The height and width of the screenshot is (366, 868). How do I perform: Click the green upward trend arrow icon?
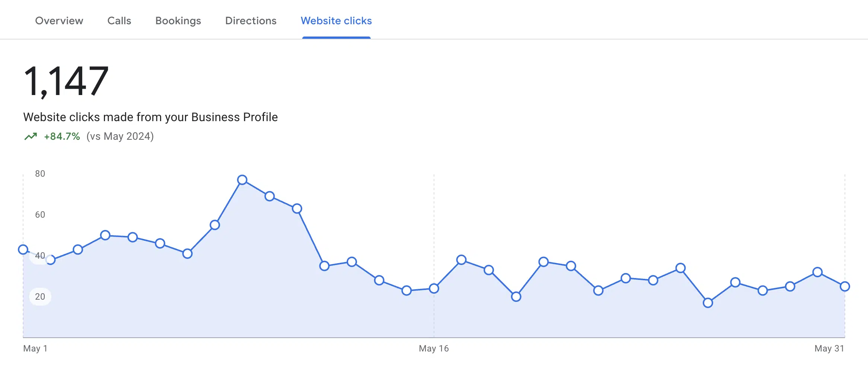click(31, 136)
